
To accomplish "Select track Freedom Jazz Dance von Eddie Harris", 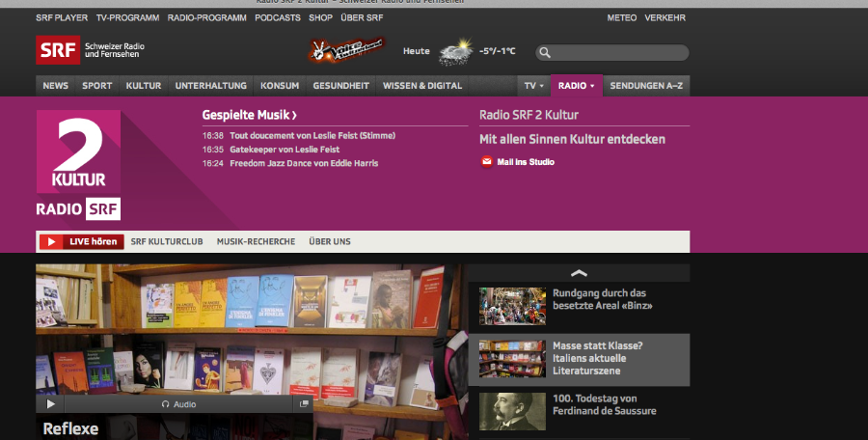I will [304, 163].
